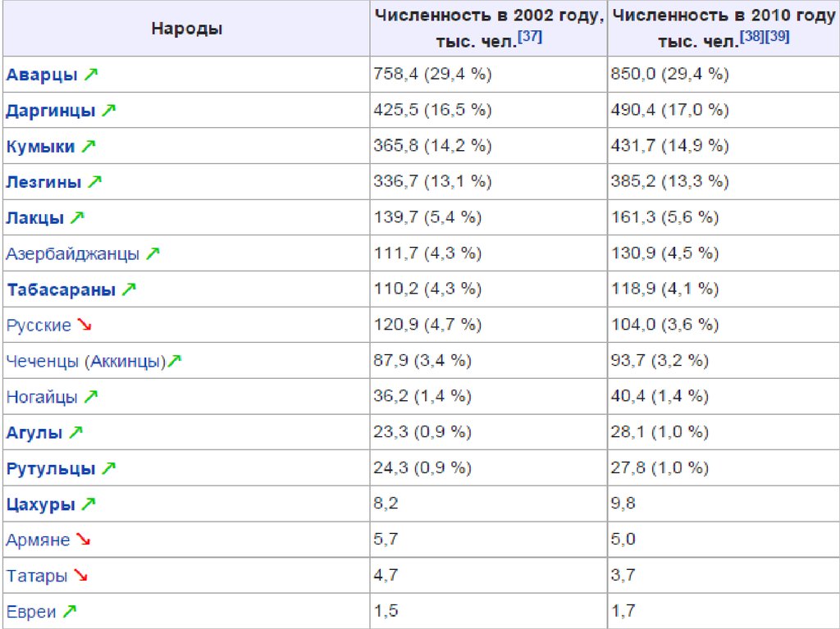Click the red down arrow beside Русские
The width and height of the screenshot is (840, 629).
pos(84,326)
